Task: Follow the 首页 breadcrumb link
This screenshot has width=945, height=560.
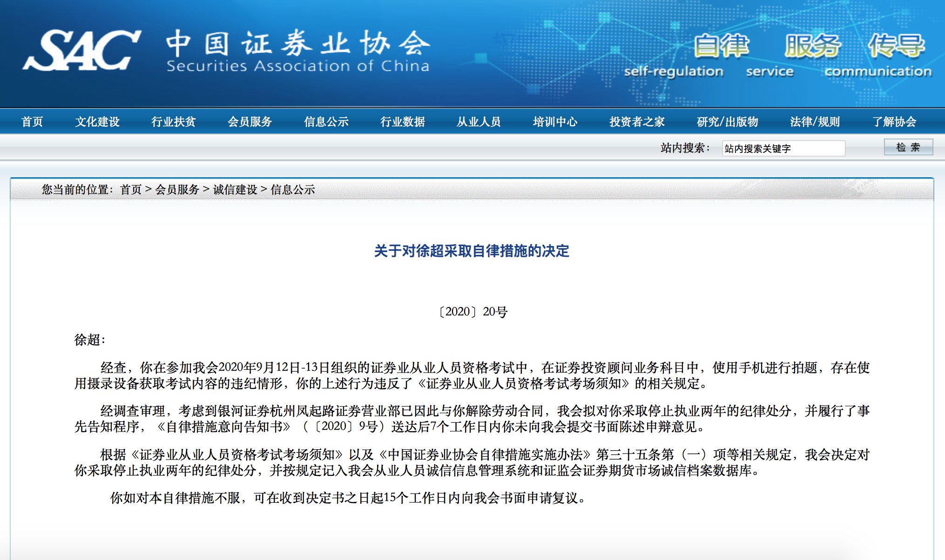Action: pyautogui.click(x=131, y=190)
